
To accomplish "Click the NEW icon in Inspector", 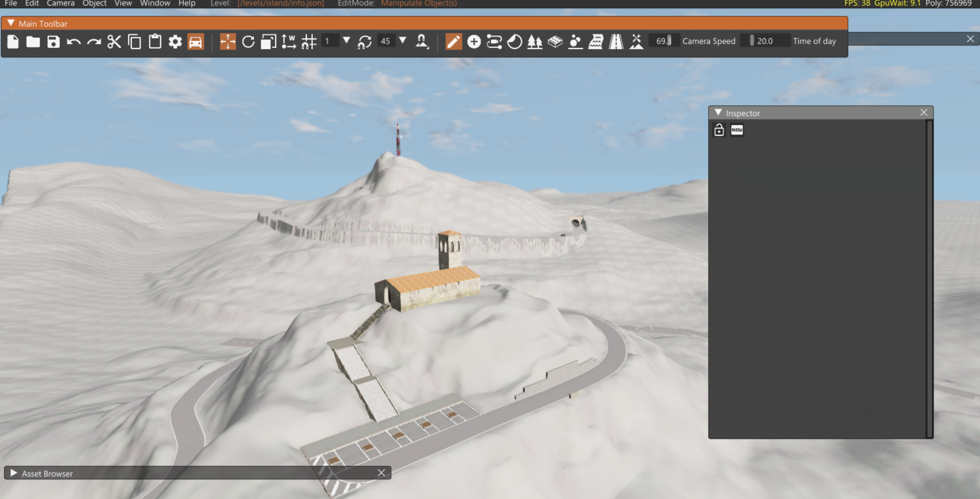I will coord(737,130).
